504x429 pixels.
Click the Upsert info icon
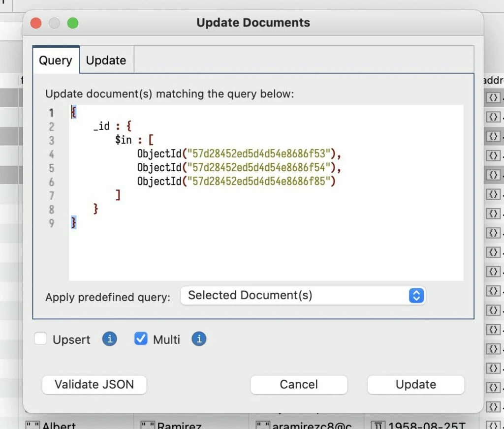click(x=110, y=339)
